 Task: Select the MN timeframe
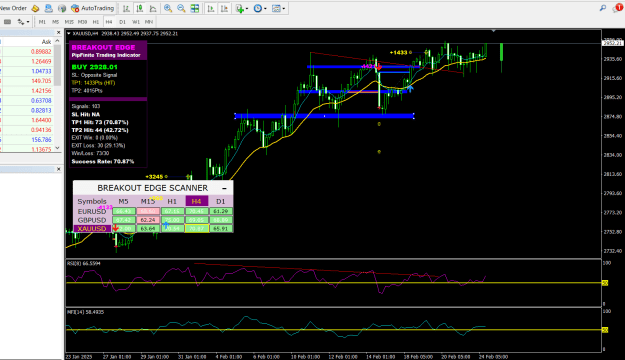(149, 22)
